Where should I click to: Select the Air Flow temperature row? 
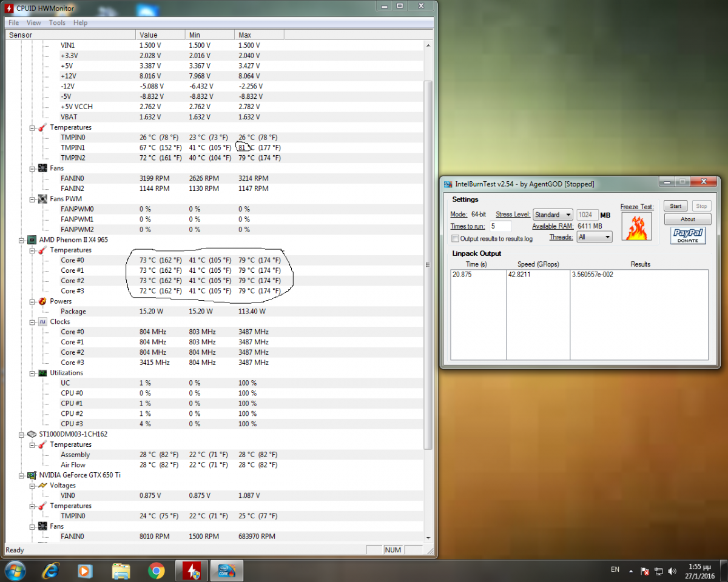pyautogui.click(x=215, y=465)
